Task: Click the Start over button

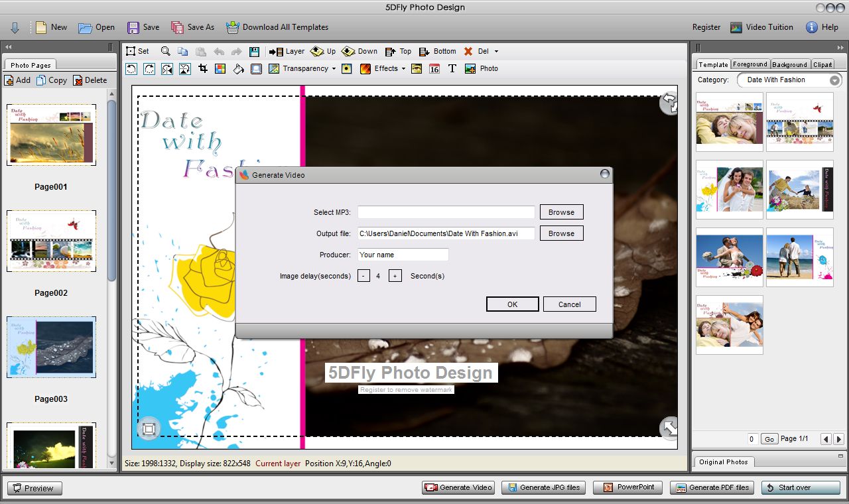Action: coord(801,487)
